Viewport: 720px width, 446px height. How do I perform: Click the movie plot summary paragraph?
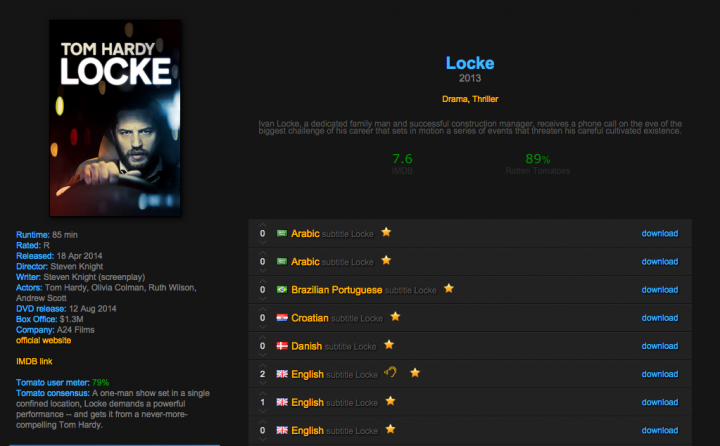pyautogui.click(x=470, y=127)
